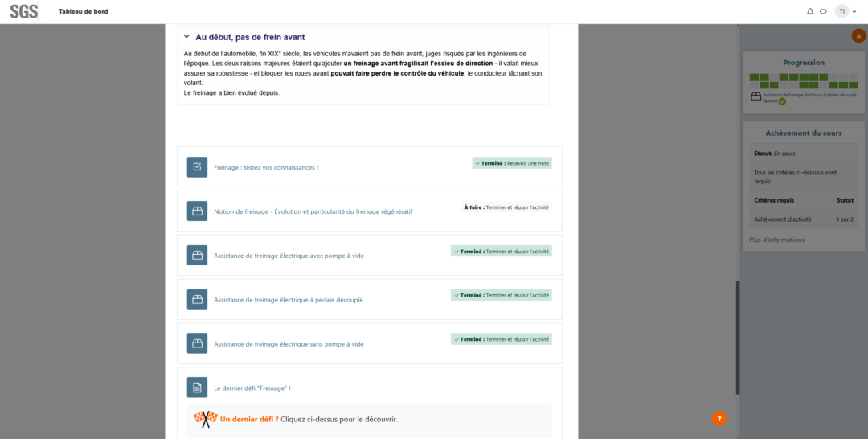Open 'Terminé' status of Freinage quiz
868x439 pixels.
512,163
